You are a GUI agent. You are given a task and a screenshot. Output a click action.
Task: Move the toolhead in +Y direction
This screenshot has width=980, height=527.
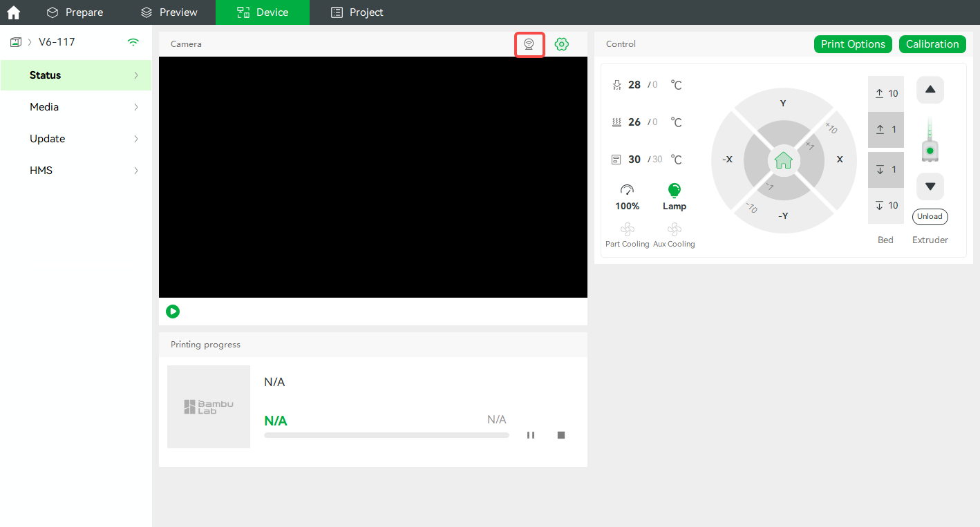783,104
